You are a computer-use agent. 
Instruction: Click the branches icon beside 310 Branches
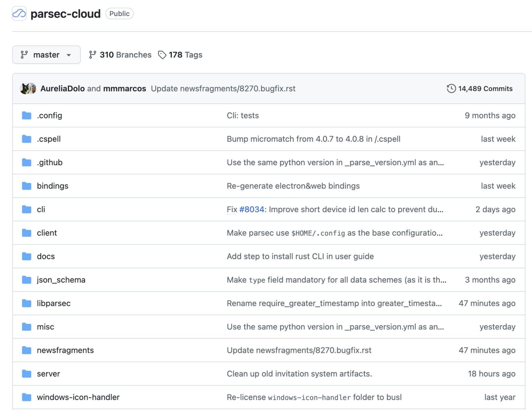click(x=92, y=55)
